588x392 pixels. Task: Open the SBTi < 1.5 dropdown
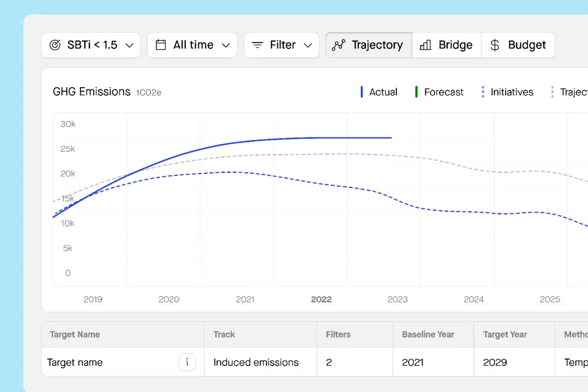click(91, 45)
